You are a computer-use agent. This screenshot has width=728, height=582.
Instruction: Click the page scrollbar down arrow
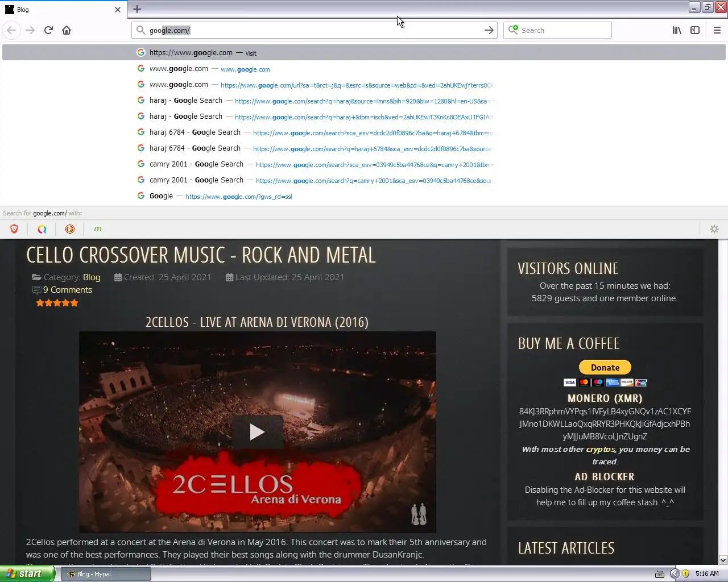click(723, 560)
